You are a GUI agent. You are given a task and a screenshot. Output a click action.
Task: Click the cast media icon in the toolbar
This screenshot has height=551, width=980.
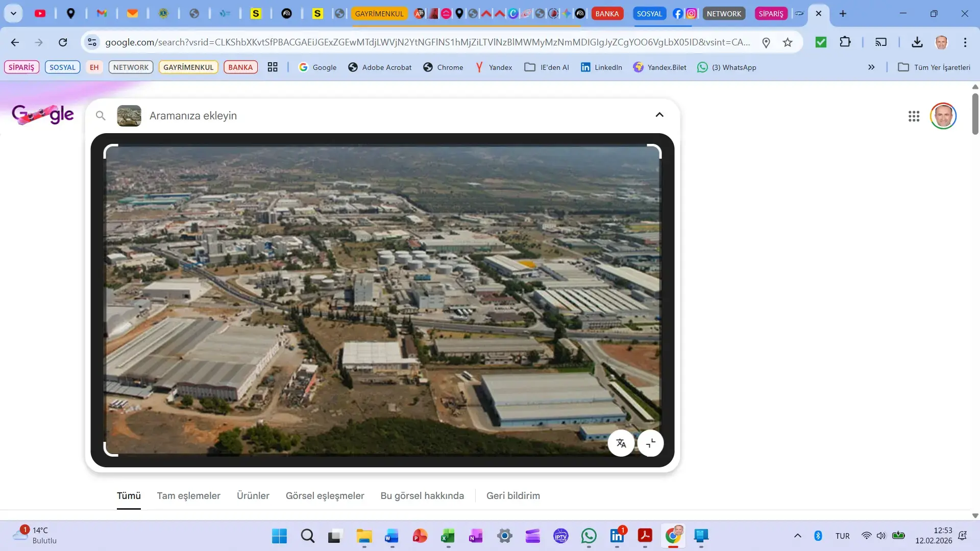(881, 42)
